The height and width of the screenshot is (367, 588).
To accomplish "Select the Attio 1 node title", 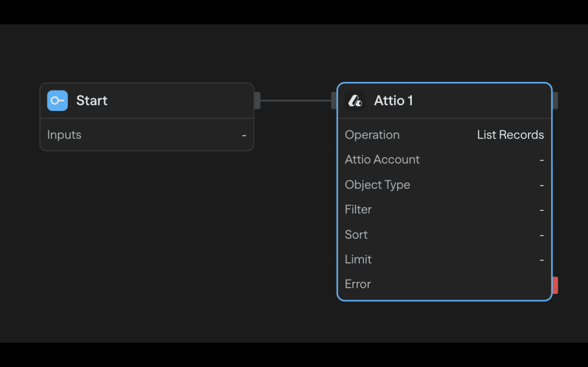I will coord(393,100).
